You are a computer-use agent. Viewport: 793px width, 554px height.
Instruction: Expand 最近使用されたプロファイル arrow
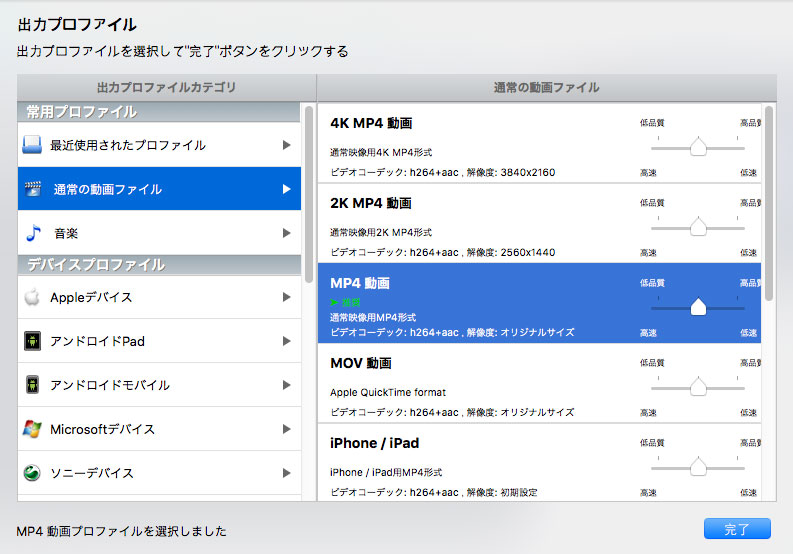[x=287, y=145]
